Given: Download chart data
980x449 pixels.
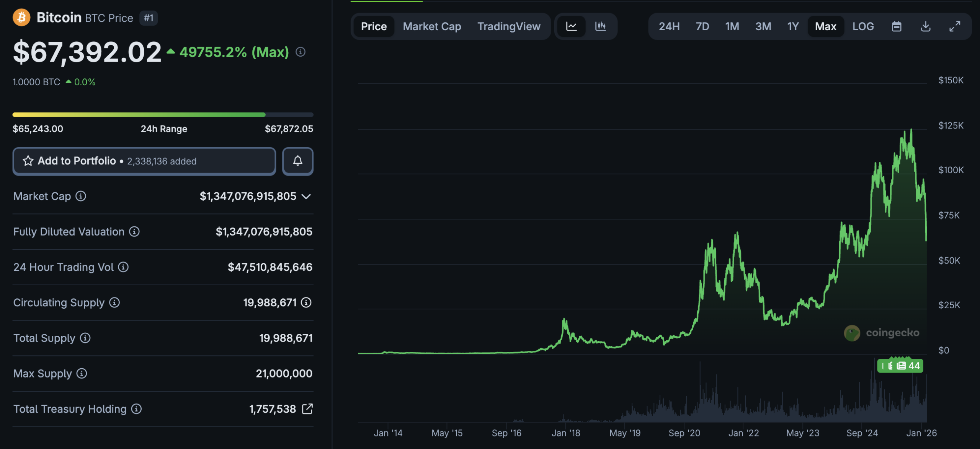Looking at the screenshot, I should tap(926, 26).
